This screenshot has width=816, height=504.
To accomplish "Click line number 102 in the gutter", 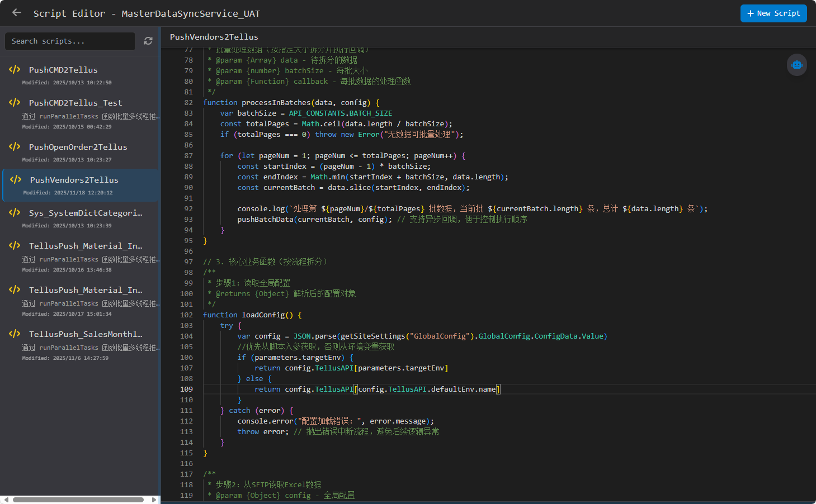I will click(186, 315).
